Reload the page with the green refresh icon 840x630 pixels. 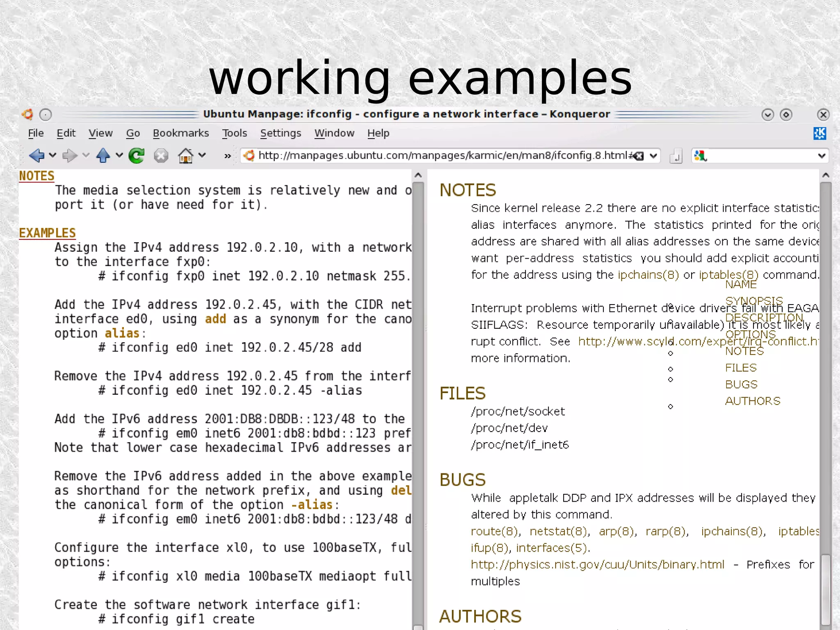(137, 155)
